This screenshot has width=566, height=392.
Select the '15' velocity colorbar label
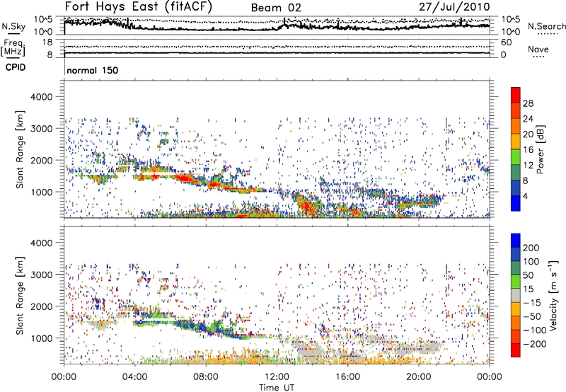528,289
